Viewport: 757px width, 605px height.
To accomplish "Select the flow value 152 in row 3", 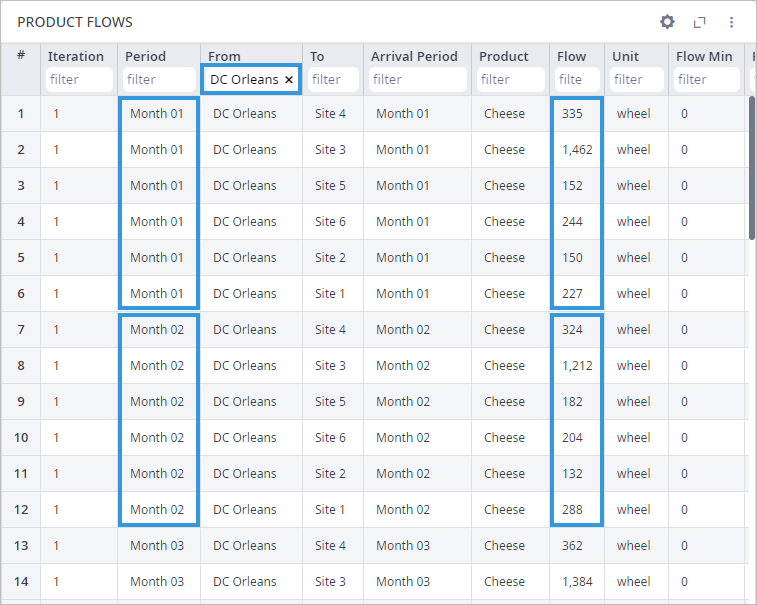I will click(x=572, y=186).
